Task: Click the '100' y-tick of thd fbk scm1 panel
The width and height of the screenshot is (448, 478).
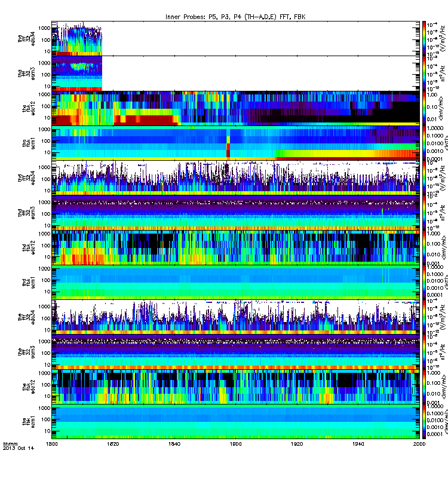Action: click(x=46, y=280)
